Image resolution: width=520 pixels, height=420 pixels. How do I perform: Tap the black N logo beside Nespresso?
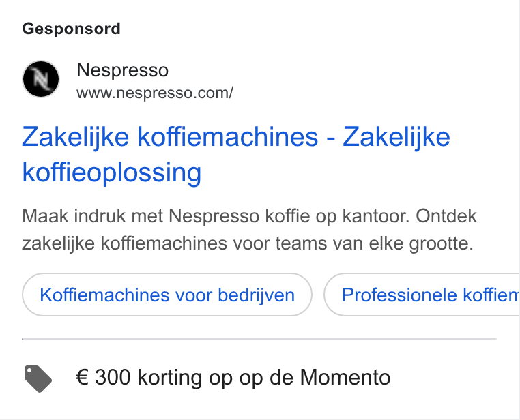pyautogui.click(x=41, y=79)
